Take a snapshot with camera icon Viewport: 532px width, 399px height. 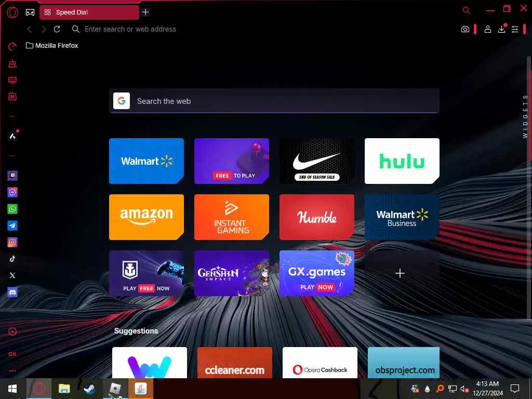(465, 29)
